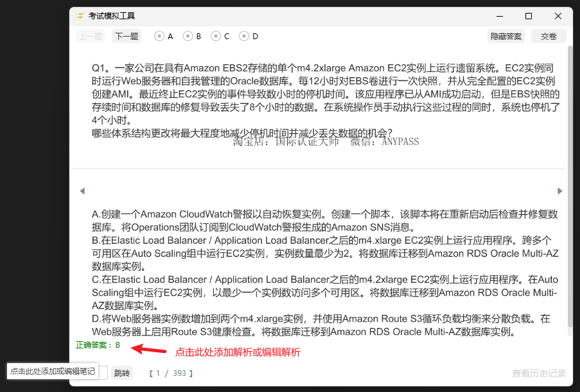Click the left arrow between question and options
Viewport: 580px width, 392px height.
point(82,191)
